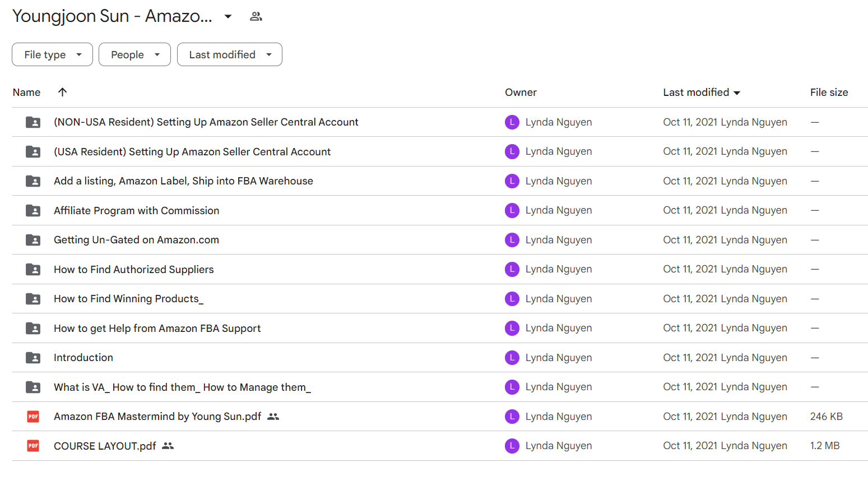Viewport: 868px width, 499px height.
Task: Click shared icon next to Amazon FBA Mastermind pdf
Action: (273, 417)
